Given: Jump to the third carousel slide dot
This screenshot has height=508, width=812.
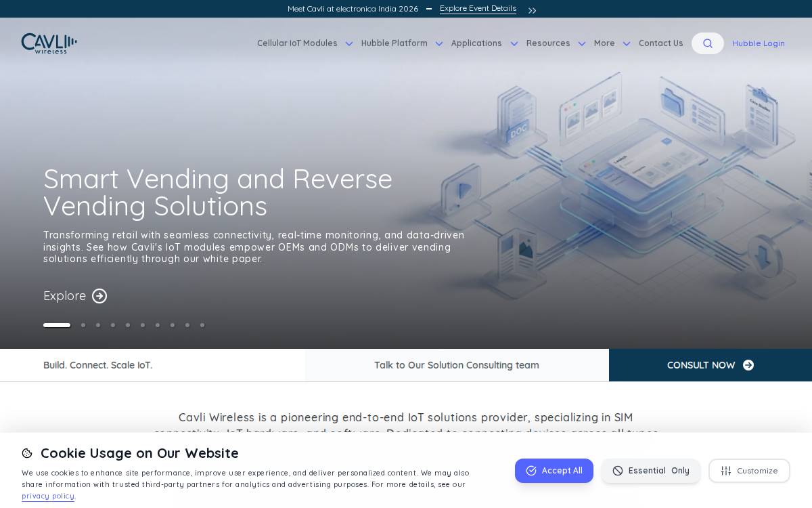Looking at the screenshot, I should [x=98, y=325].
